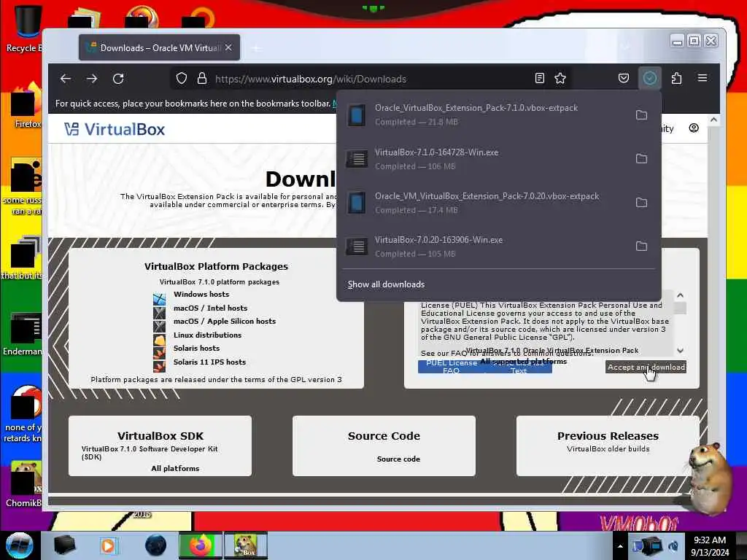Select the Downloads – Oracle VM VirtualBox tab
747x560 pixels.
pyautogui.click(x=160, y=47)
